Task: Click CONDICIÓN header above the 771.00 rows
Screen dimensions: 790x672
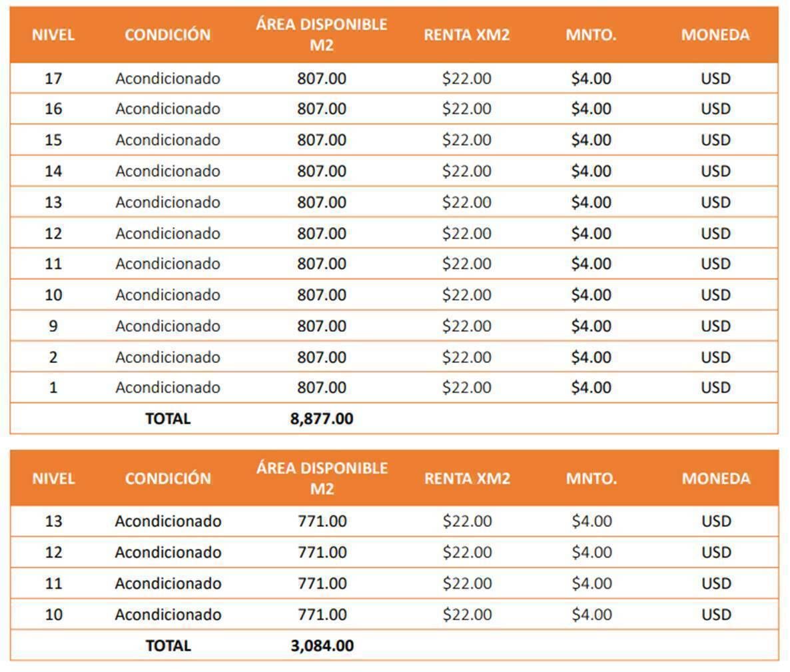Action: [168, 478]
